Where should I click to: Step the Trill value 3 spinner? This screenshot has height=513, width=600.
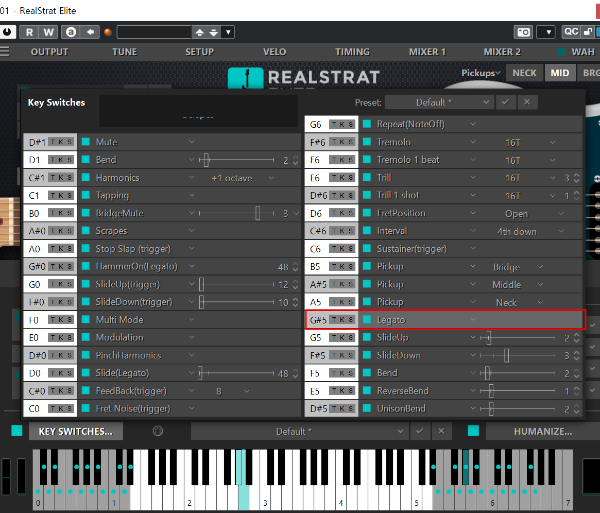[x=577, y=178]
